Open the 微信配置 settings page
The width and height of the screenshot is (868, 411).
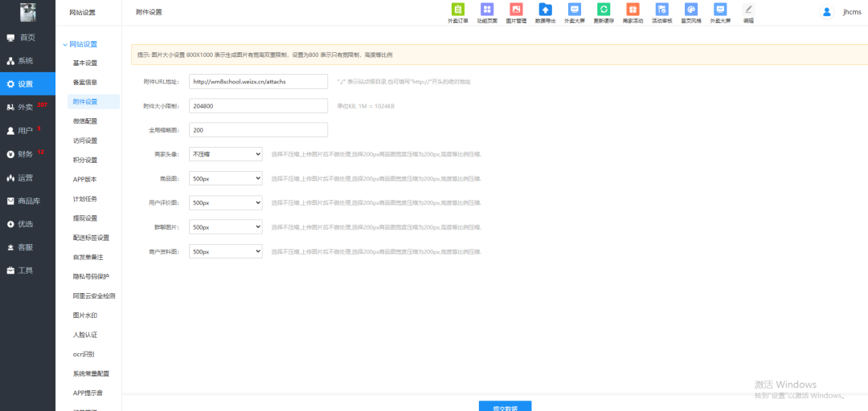coord(85,121)
